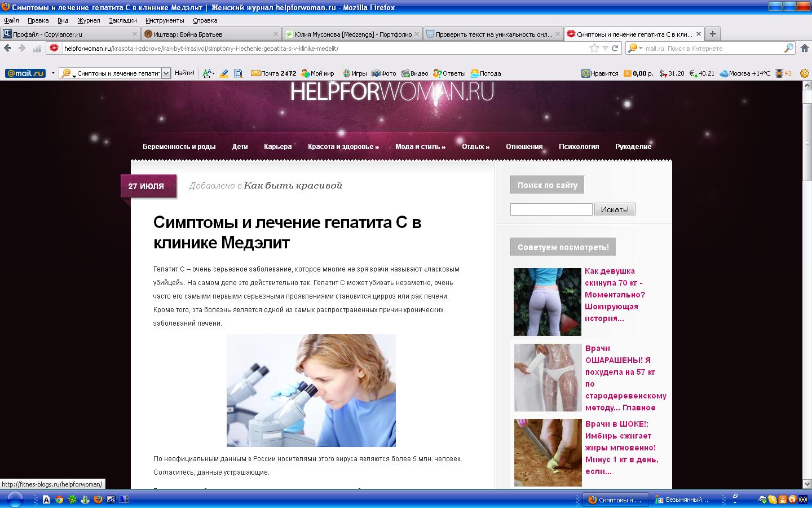Screen dimensions: 812x508
Task: Open the Инструменты menu
Action: tap(165, 20)
